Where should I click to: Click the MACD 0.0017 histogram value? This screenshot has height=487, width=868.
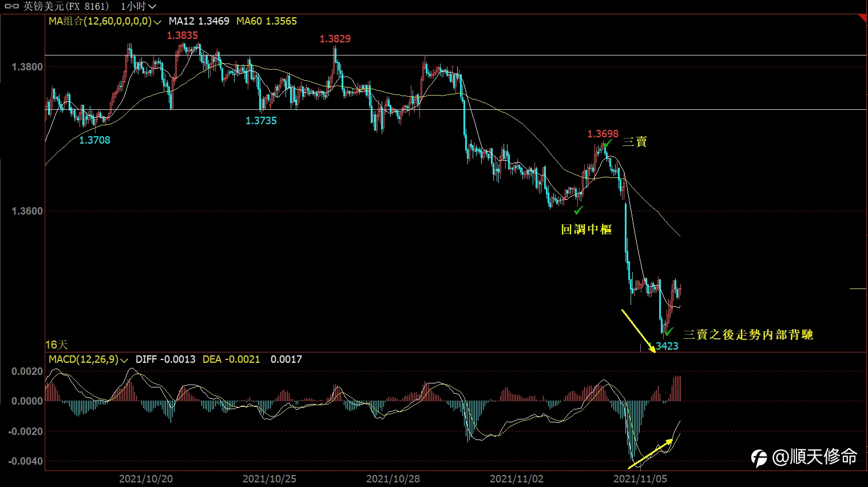286,359
